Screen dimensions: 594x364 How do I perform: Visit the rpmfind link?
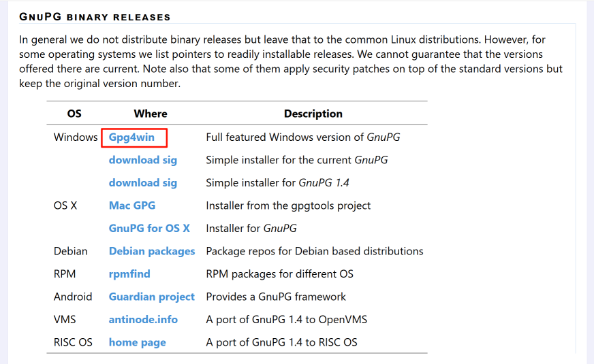coord(129,274)
